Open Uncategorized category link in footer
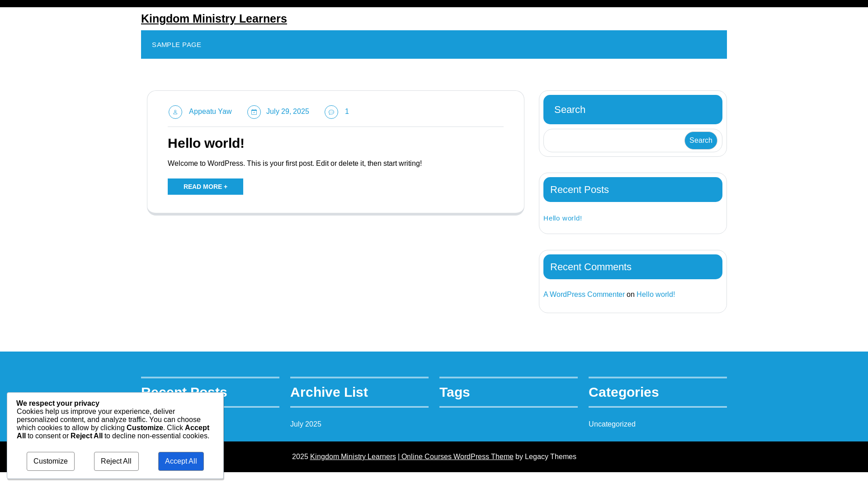The image size is (868, 488). pyautogui.click(x=612, y=424)
